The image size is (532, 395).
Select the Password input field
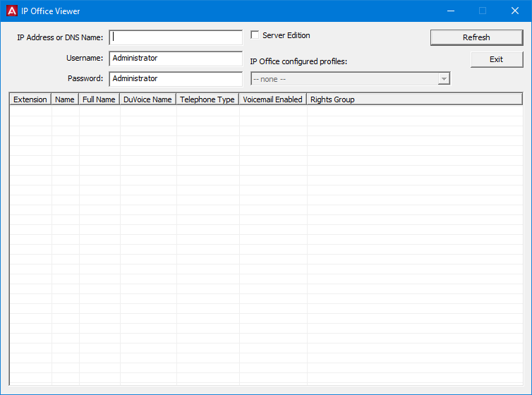click(x=176, y=79)
